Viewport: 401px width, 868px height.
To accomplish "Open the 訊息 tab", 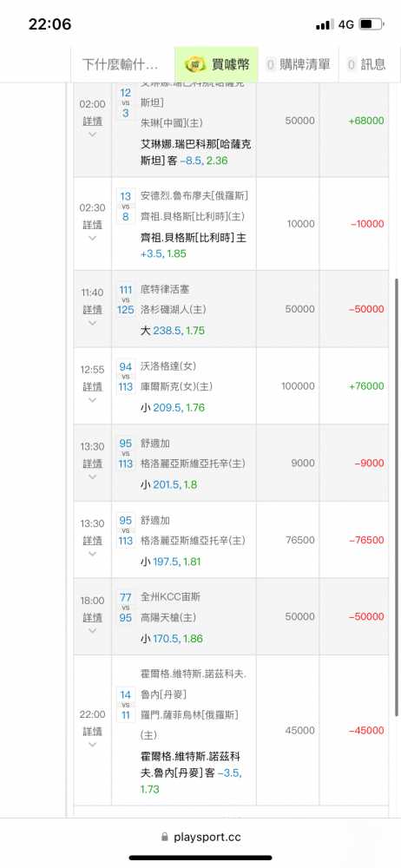I will pyautogui.click(x=366, y=64).
